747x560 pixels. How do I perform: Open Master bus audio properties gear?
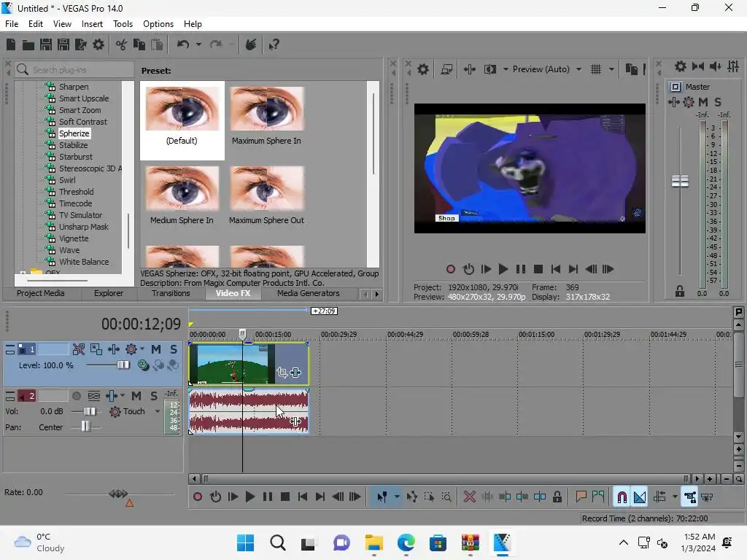coord(681,66)
